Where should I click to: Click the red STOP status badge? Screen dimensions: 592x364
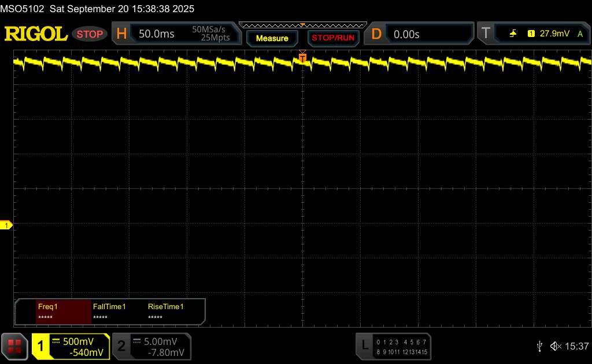point(90,34)
